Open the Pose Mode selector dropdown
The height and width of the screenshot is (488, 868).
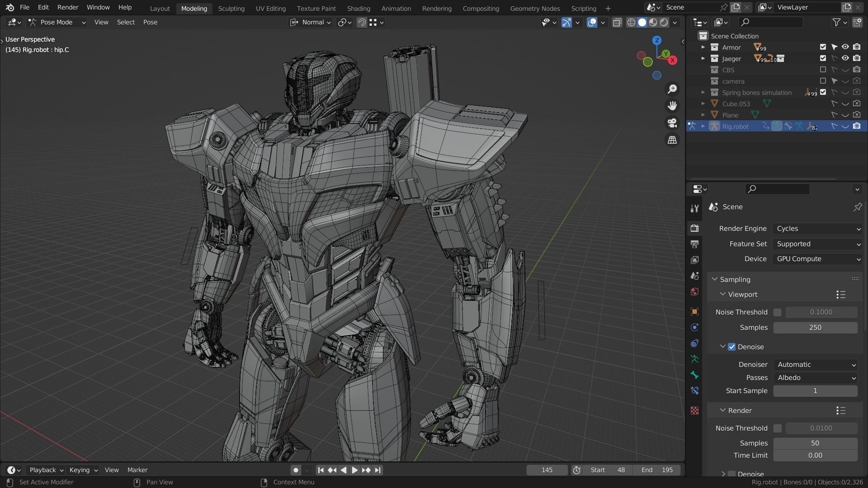point(57,22)
